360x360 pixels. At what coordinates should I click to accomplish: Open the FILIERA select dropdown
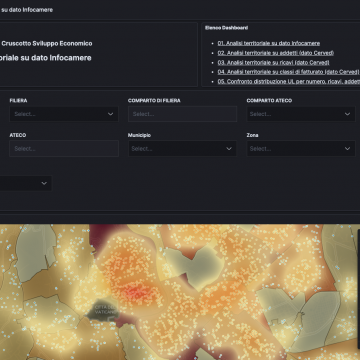(x=64, y=114)
